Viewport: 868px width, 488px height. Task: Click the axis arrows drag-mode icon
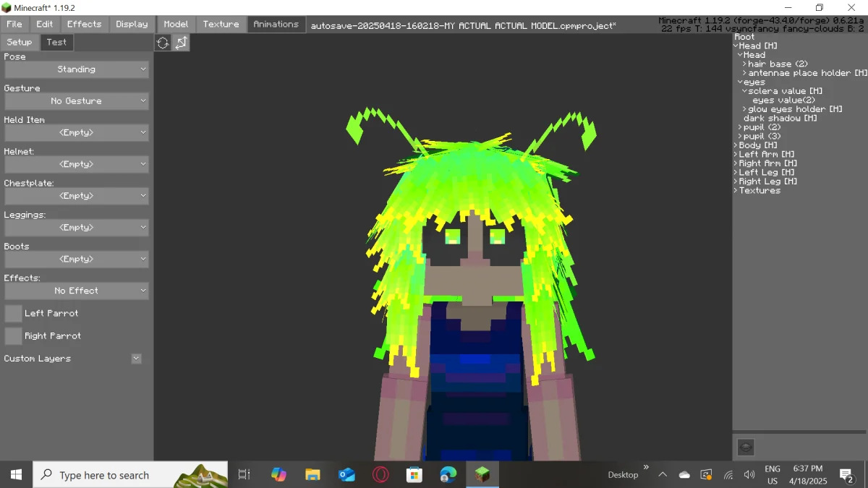181,43
